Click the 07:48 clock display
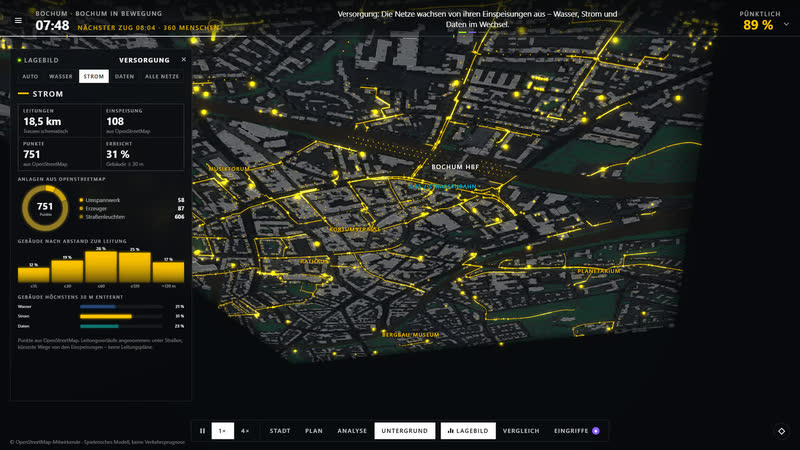Image resolution: width=800 pixels, height=450 pixels. click(52, 26)
